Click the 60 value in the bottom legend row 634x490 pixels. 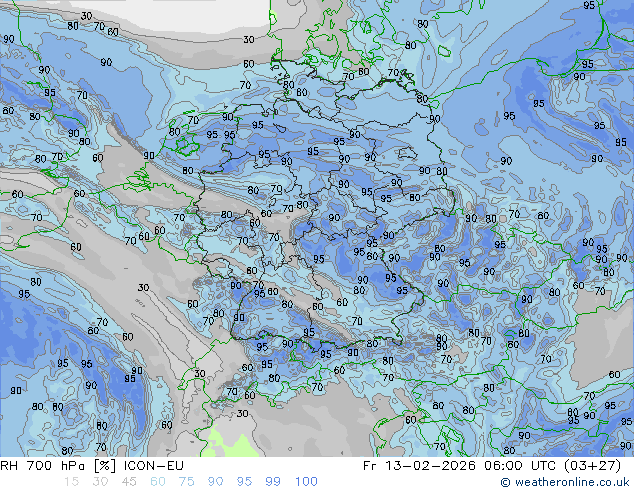[x=158, y=482]
